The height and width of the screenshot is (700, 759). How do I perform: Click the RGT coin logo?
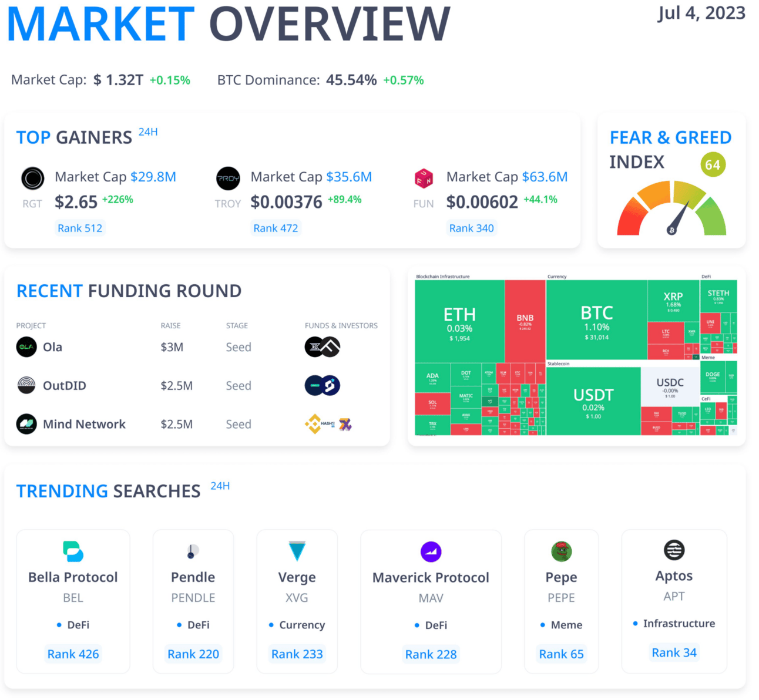click(33, 178)
